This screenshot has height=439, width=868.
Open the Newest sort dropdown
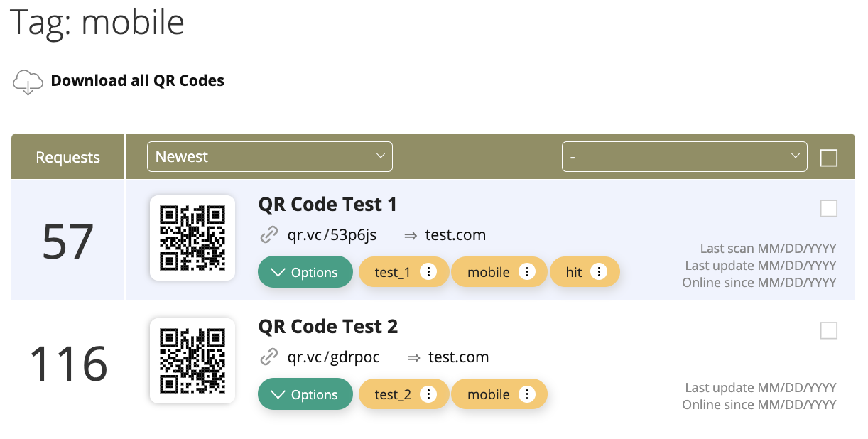click(x=269, y=157)
